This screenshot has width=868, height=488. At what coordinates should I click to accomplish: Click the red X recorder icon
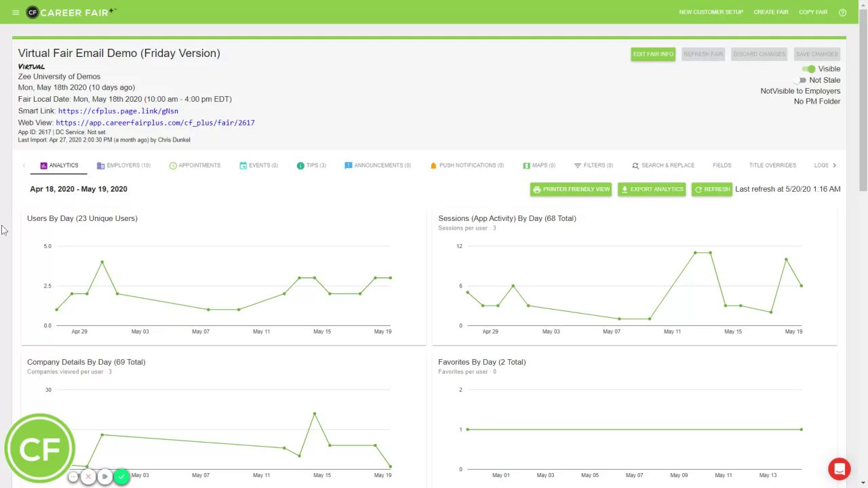click(88, 476)
